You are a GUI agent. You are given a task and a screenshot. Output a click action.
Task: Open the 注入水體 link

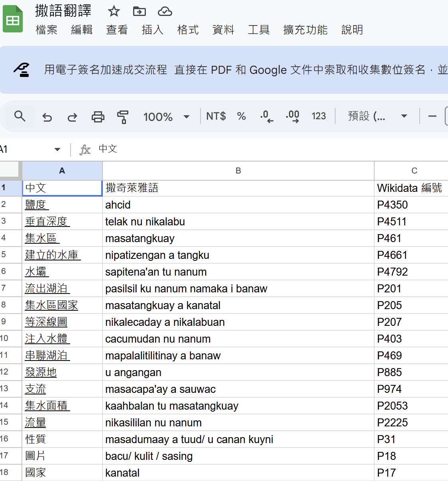point(47,339)
